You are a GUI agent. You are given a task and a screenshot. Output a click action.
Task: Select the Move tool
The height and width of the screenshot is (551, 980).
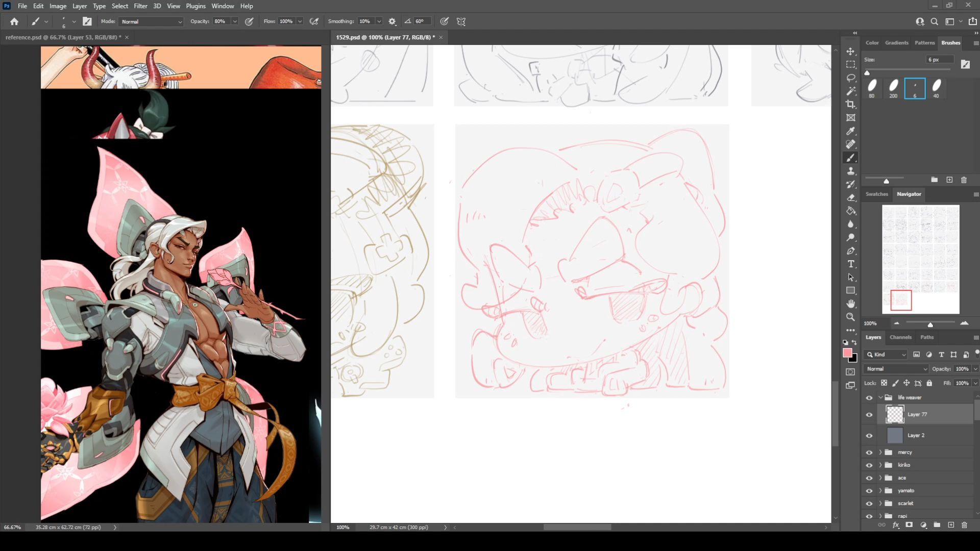[x=850, y=51]
